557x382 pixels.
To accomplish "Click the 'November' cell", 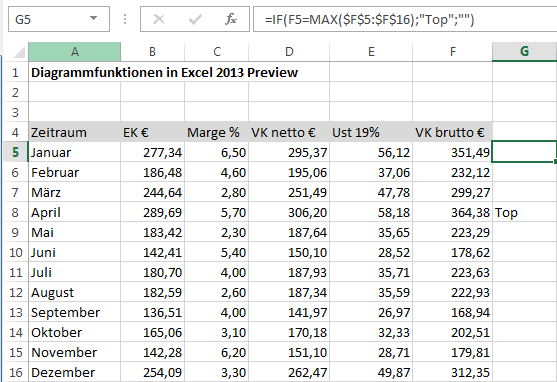I will click(x=75, y=353).
